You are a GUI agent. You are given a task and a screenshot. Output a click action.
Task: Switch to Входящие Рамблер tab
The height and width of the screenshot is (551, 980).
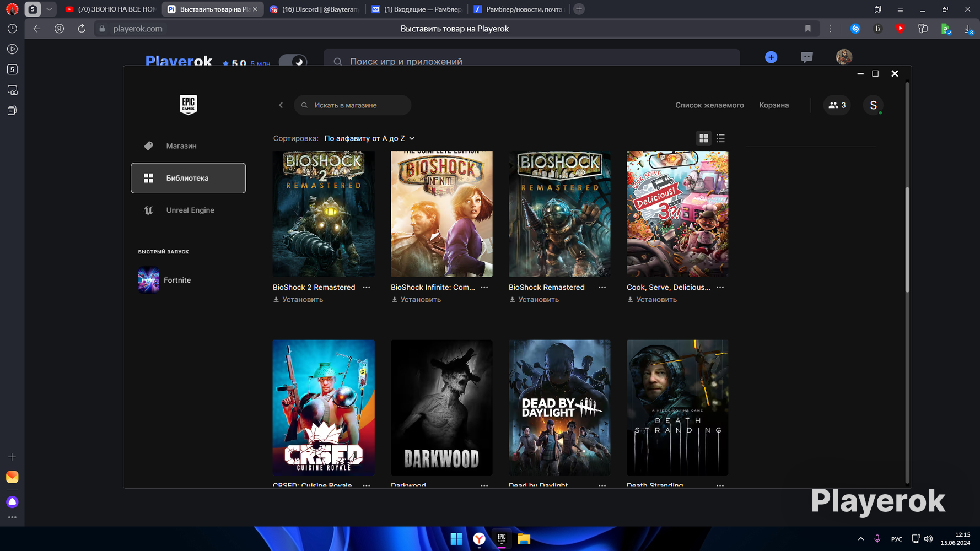click(x=416, y=9)
